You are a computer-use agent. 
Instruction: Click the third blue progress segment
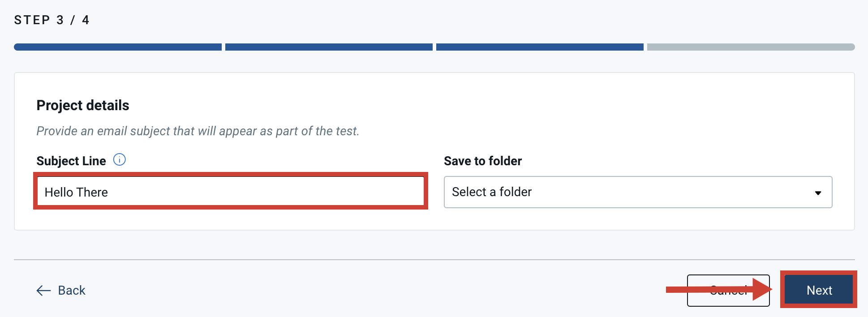[x=540, y=47]
